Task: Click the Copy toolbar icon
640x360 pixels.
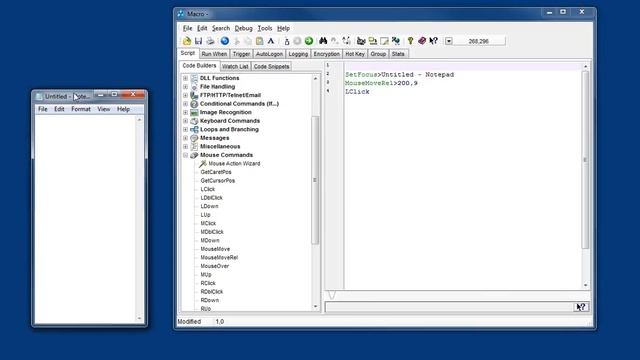Action: coord(248,41)
